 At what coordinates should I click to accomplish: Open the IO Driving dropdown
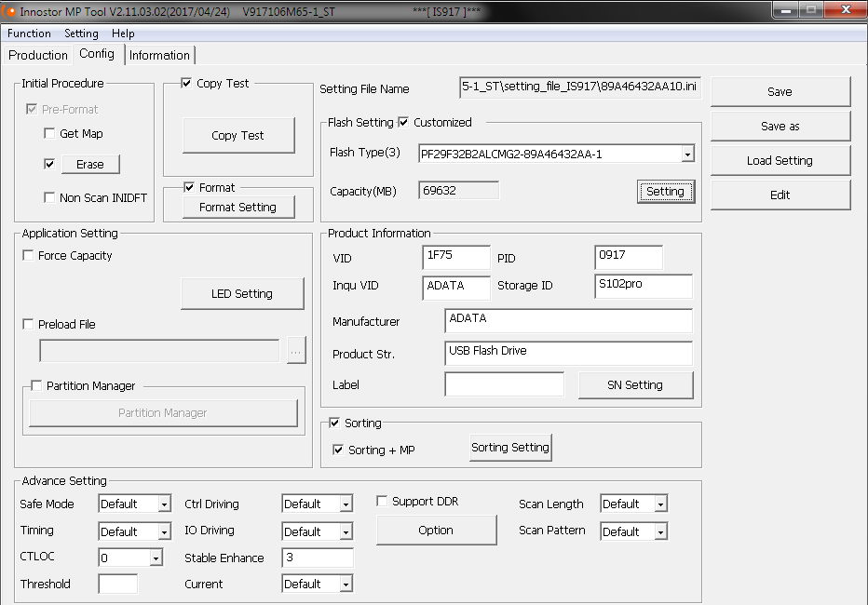pyautogui.click(x=346, y=532)
